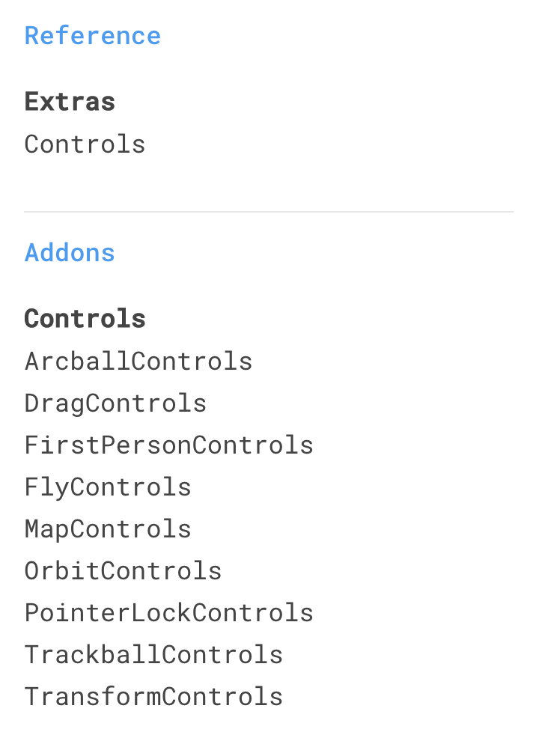The width and height of the screenshot is (536, 756).
Task: Click the horizontal divider above Addons
Action: point(269,211)
